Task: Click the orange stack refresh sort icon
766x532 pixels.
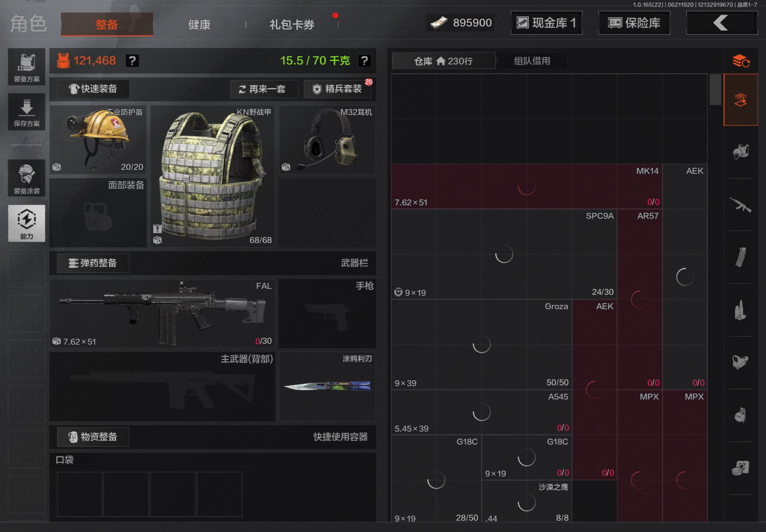Action: click(741, 61)
